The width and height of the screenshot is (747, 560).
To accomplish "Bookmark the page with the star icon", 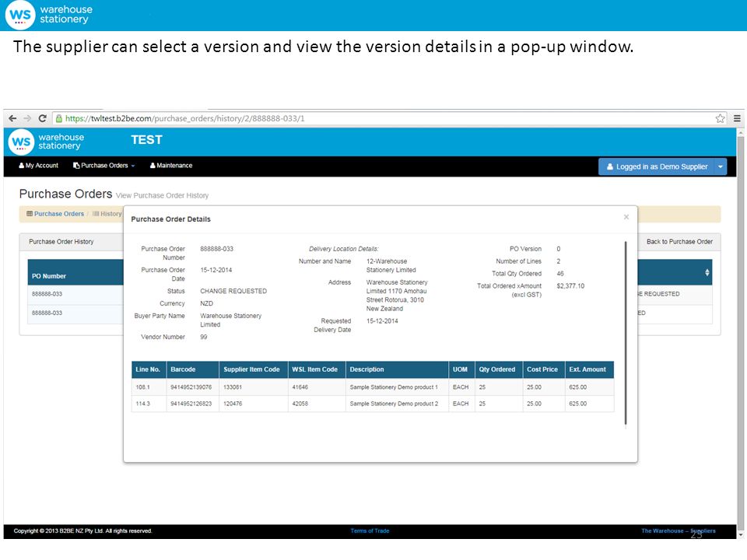I will (x=720, y=118).
